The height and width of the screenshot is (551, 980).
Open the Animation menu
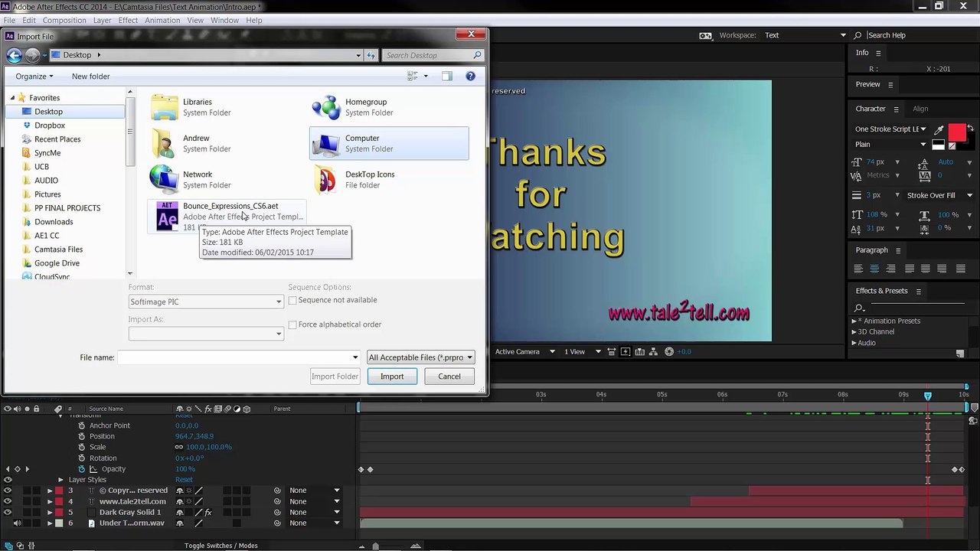pyautogui.click(x=162, y=20)
